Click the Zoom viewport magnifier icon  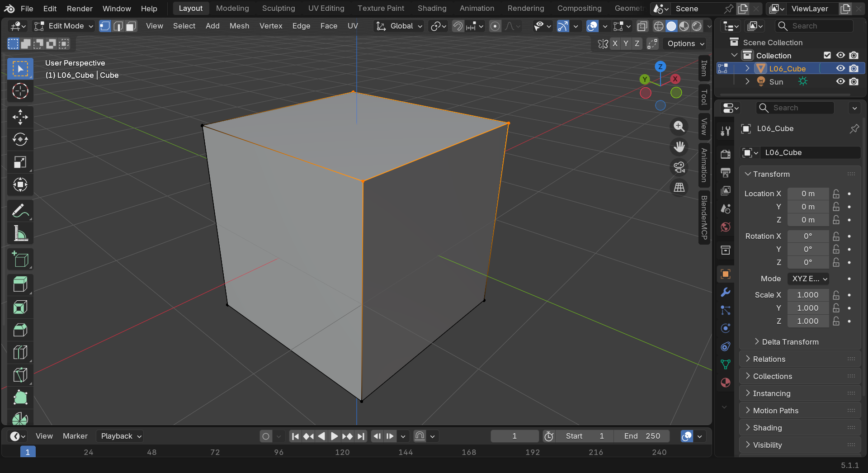coord(679,127)
